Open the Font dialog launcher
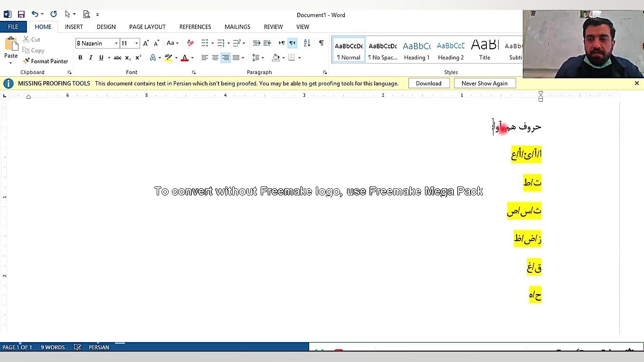Viewport: 644px width, 362px height. [x=194, y=73]
